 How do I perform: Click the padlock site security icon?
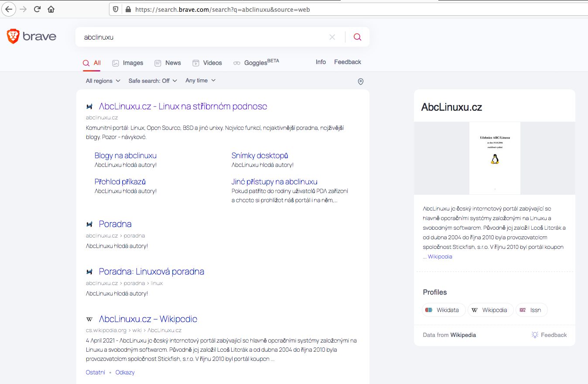click(x=128, y=9)
